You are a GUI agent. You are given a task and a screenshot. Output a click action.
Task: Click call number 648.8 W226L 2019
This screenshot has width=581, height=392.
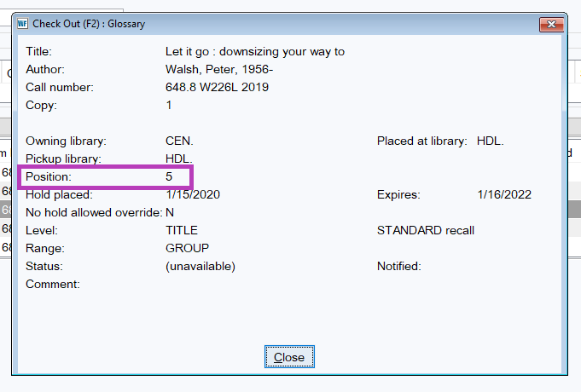pos(218,87)
